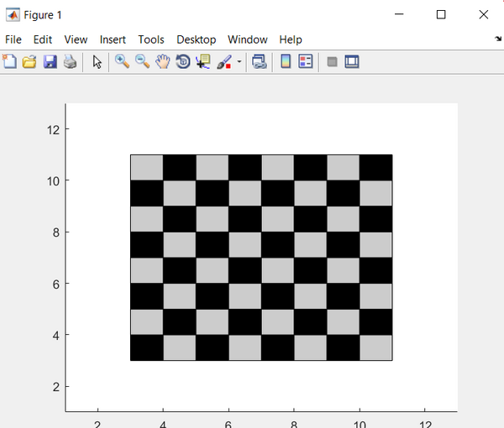Open file using folder toolbar icon
504x428 pixels.
(x=29, y=61)
